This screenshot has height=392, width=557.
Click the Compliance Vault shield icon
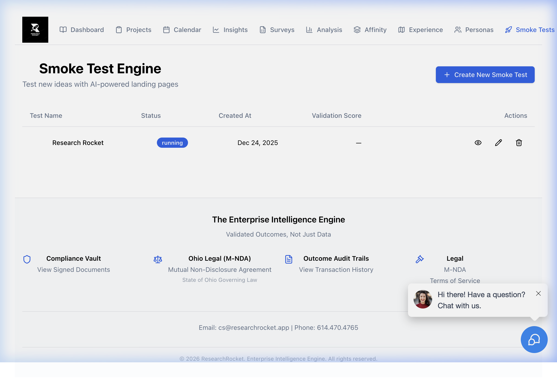pos(27,259)
